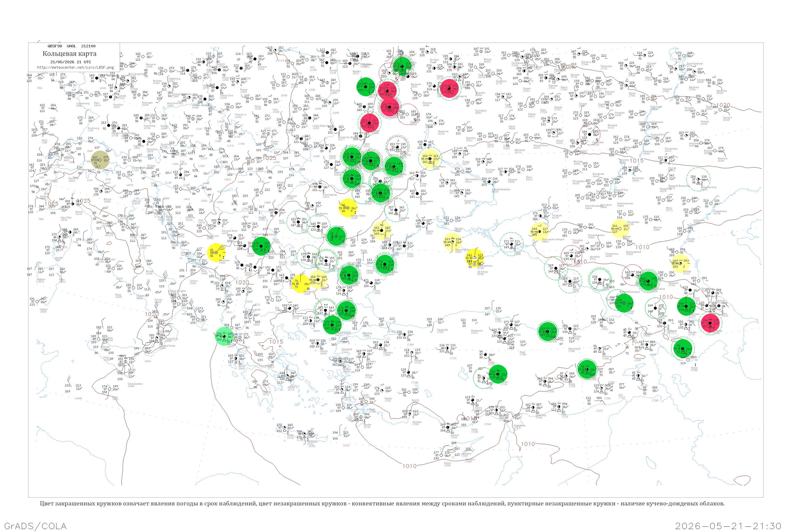Select the header code "QBSF98 UAOL 212100"
The image size is (798, 532).
(x=72, y=46)
